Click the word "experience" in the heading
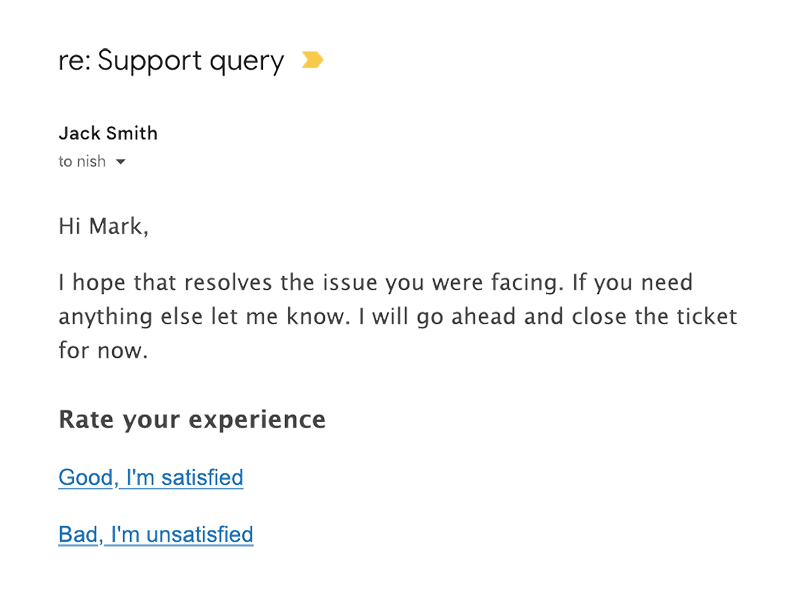800x613 pixels. tap(257, 421)
